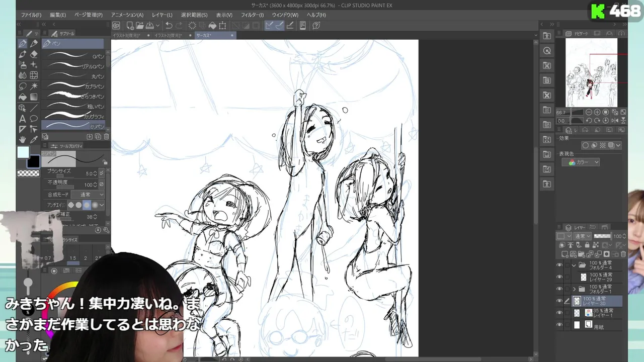Hide レイヤー 1 layer
This screenshot has width=644, height=362.
click(559, 313)
